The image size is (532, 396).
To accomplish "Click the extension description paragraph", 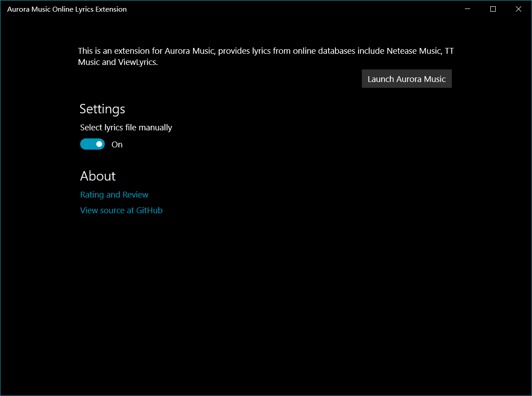I will coord(266,56).
